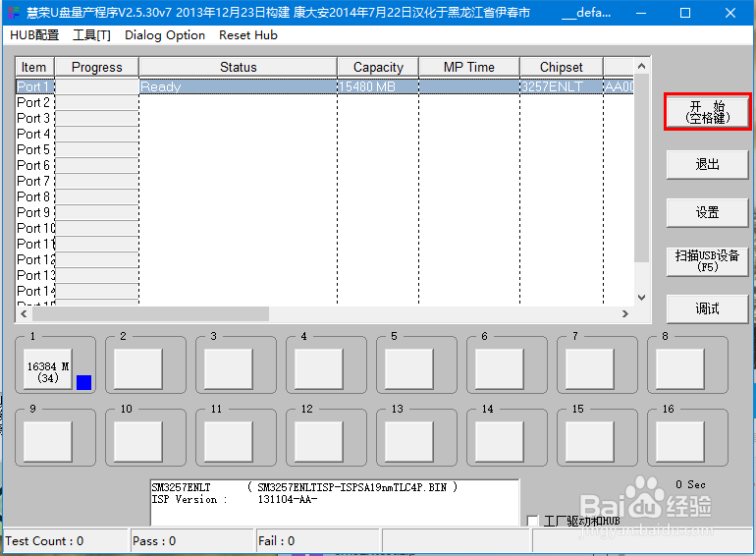Select empty port slot 11
The width and height of the screenshot is (756, 556).
[229, 442]
